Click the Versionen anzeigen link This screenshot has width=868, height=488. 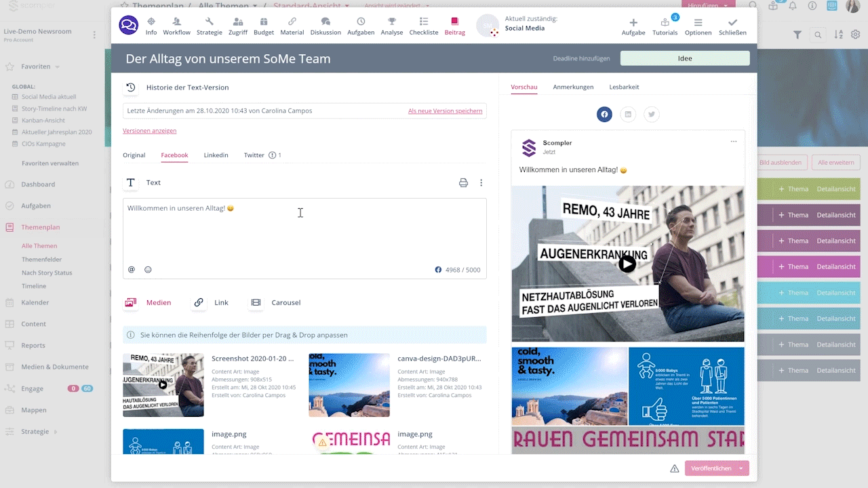pyautogui.click(x=149, y=131)
